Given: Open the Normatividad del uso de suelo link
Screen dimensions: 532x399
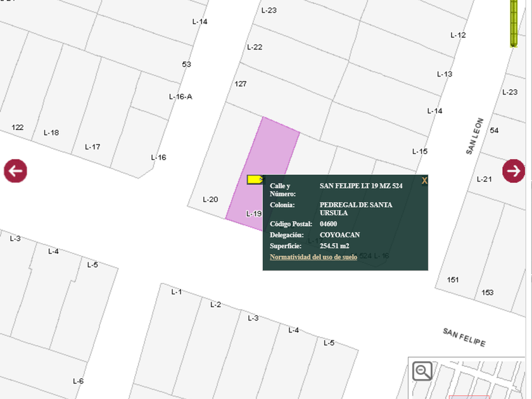Looking at the screenshot, I should (x=313, y=257).
